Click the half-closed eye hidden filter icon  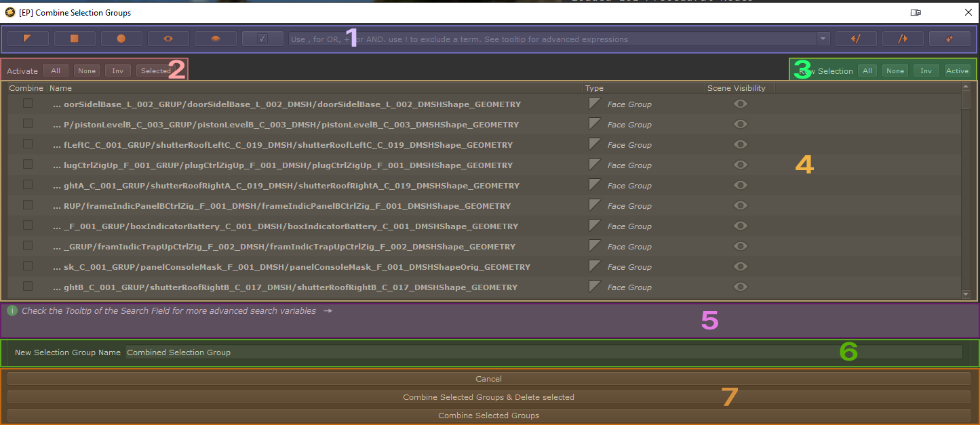[215, 39]
